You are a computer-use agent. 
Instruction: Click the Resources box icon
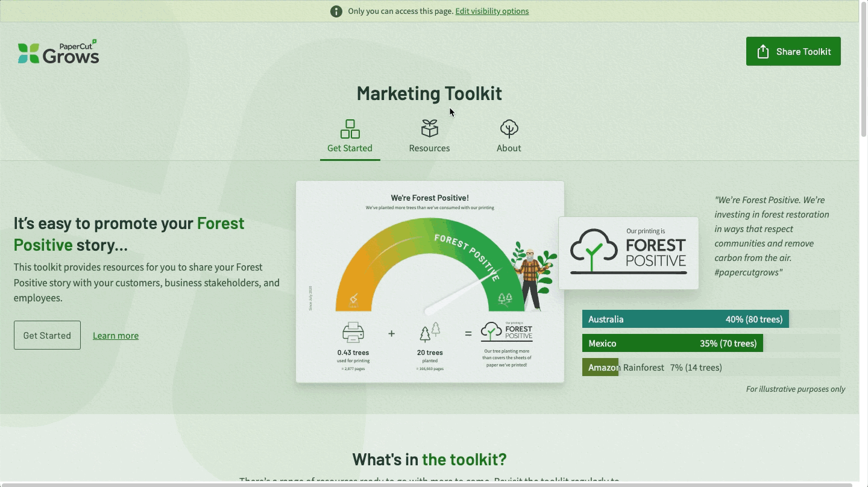pyautogui.click(x=429, y=128)
